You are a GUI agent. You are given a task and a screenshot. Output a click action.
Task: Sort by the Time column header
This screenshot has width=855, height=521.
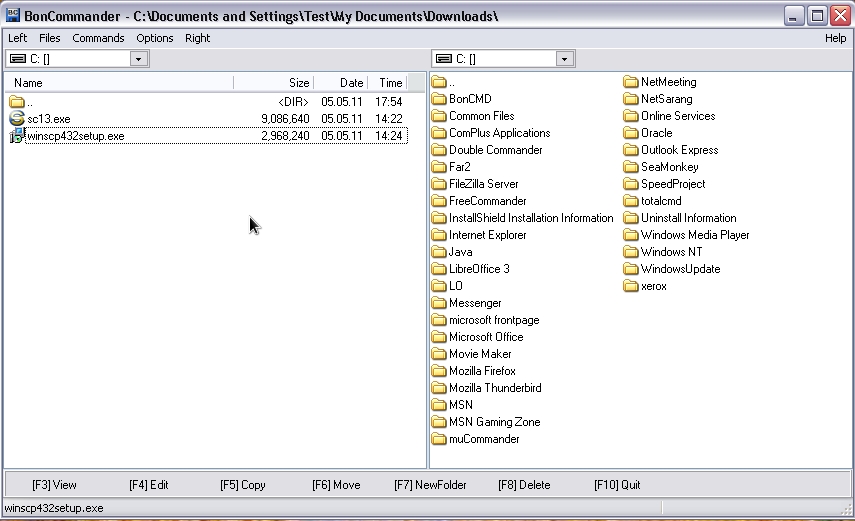click(x=387, y=82)
